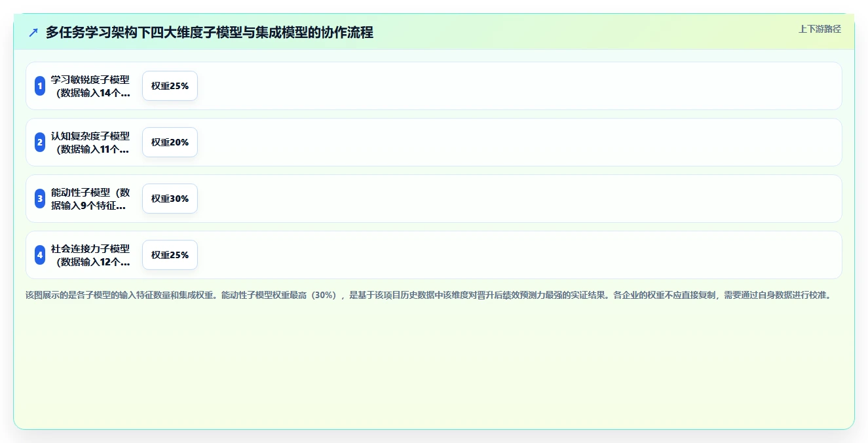This screenshot has width=868, height=443.
Task: Open the 认知复杂度子模型 item text
Action: click(x=90, y=142)
